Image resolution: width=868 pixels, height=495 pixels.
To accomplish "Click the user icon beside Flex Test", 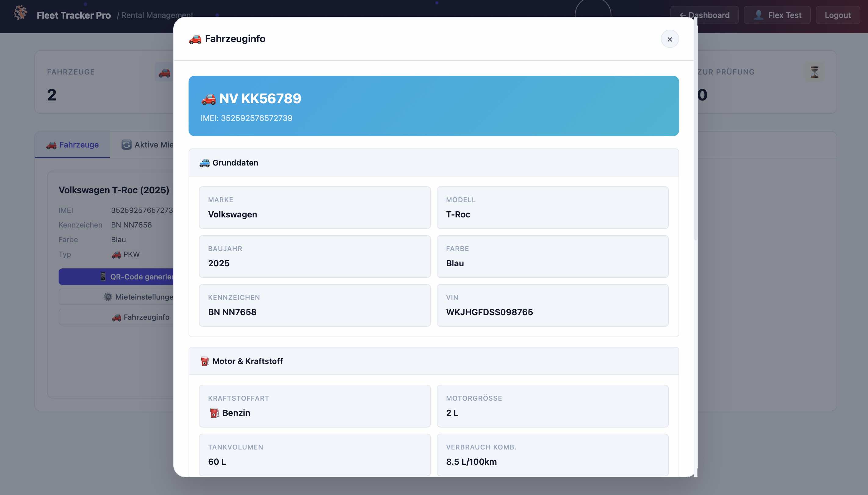I will 759,15.
